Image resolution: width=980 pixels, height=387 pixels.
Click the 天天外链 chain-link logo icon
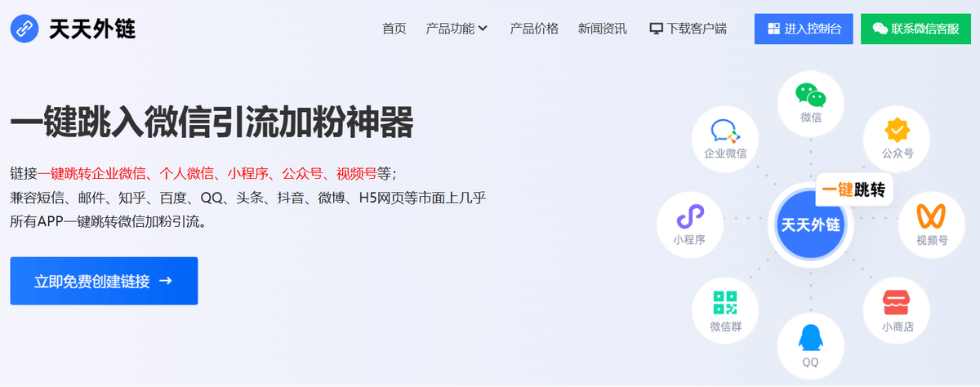24,29
